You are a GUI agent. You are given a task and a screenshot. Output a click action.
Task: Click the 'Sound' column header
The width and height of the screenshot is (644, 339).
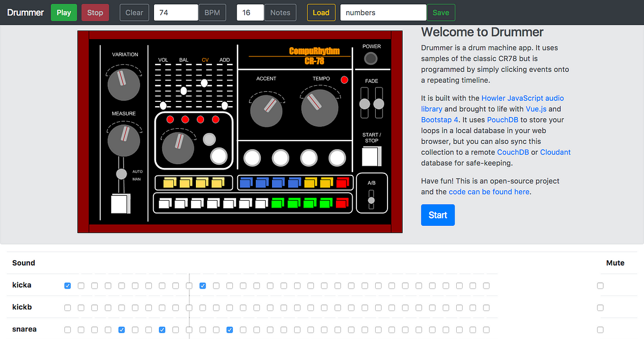pos(24,263)
